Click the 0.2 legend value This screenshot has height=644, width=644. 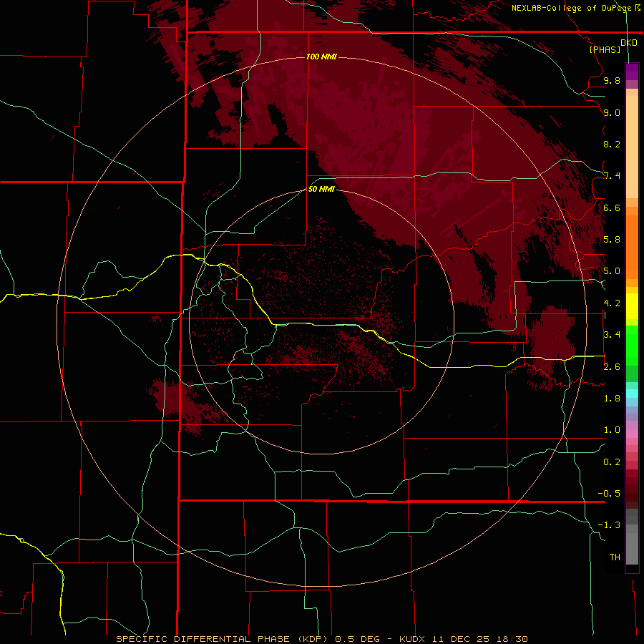click(612, 462)
